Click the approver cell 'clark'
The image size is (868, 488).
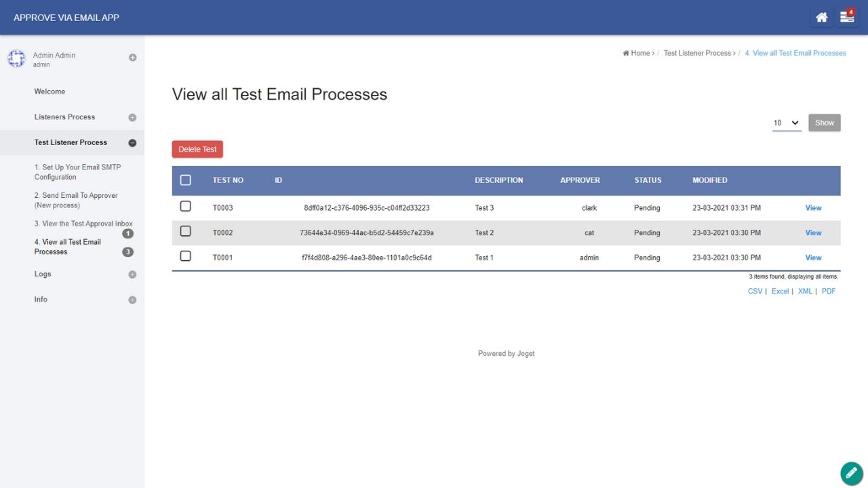coord(589,208)
